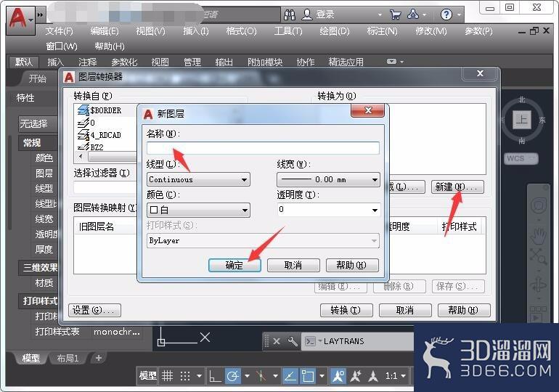This screenshot has height=392, width=559.
Task: Click the 模型 status bar button
Action: click(x=147, y=376)
